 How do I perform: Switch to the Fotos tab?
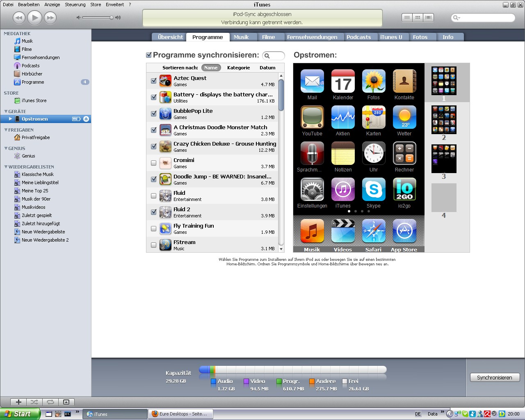(x=420, y=37)
